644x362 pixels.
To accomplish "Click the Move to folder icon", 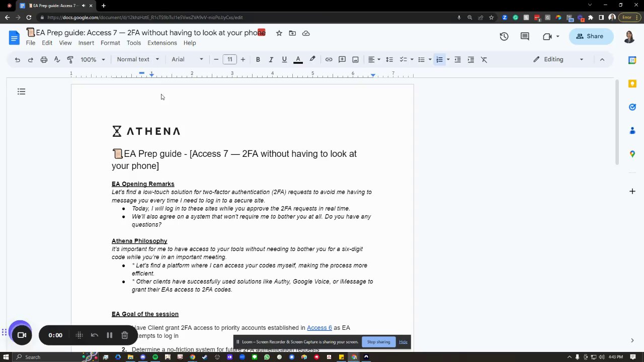I will click(292, 33).
